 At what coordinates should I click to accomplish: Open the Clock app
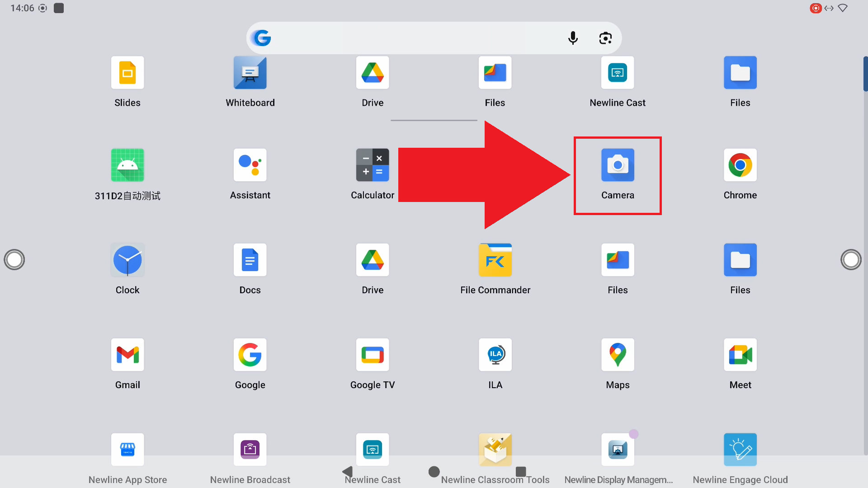[127, 260]
